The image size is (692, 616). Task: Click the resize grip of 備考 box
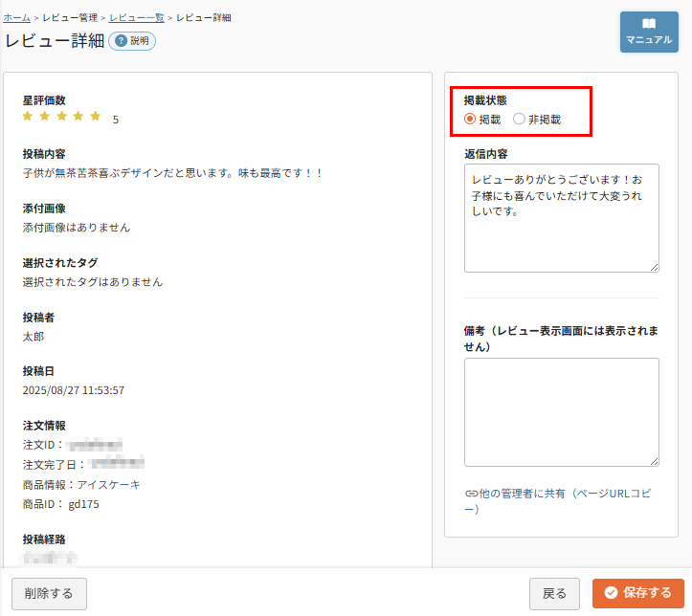[654, 461]
